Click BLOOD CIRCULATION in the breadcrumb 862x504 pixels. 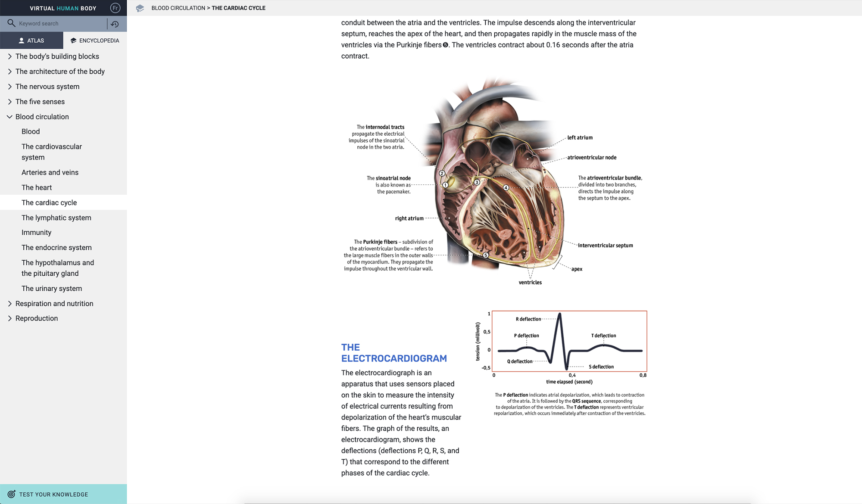click(178, 8)
